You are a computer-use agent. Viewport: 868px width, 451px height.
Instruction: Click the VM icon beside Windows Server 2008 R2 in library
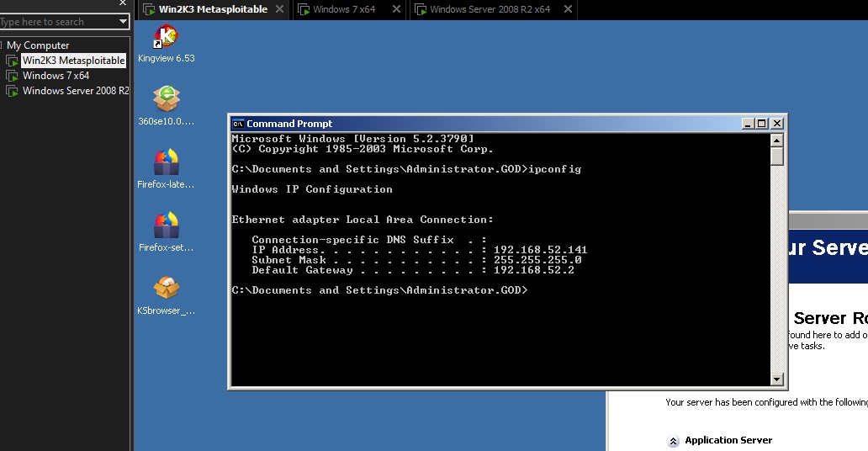tap(12, 91)
